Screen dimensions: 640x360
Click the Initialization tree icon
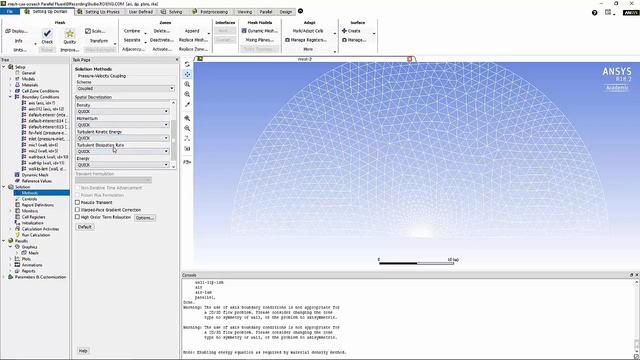[18, 223]
